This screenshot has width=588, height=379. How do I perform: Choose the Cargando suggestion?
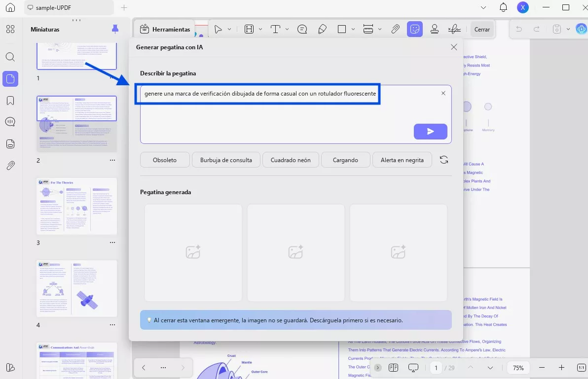[x=345, y=160]
